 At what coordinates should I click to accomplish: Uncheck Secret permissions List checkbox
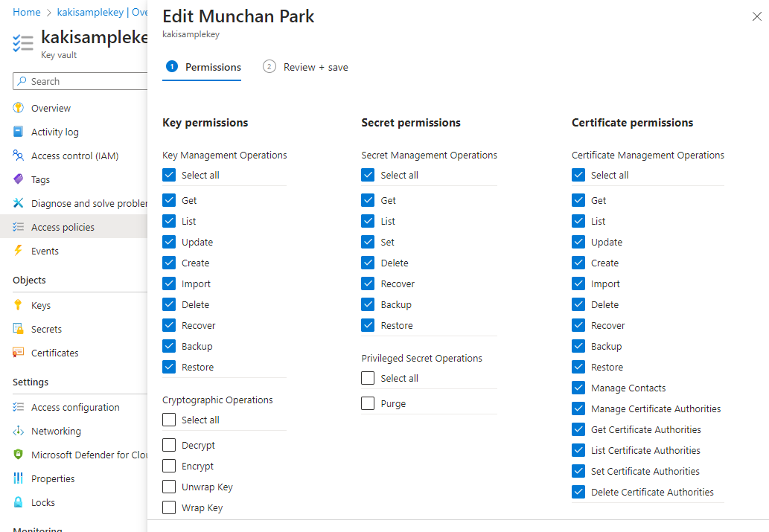(368, 221)
